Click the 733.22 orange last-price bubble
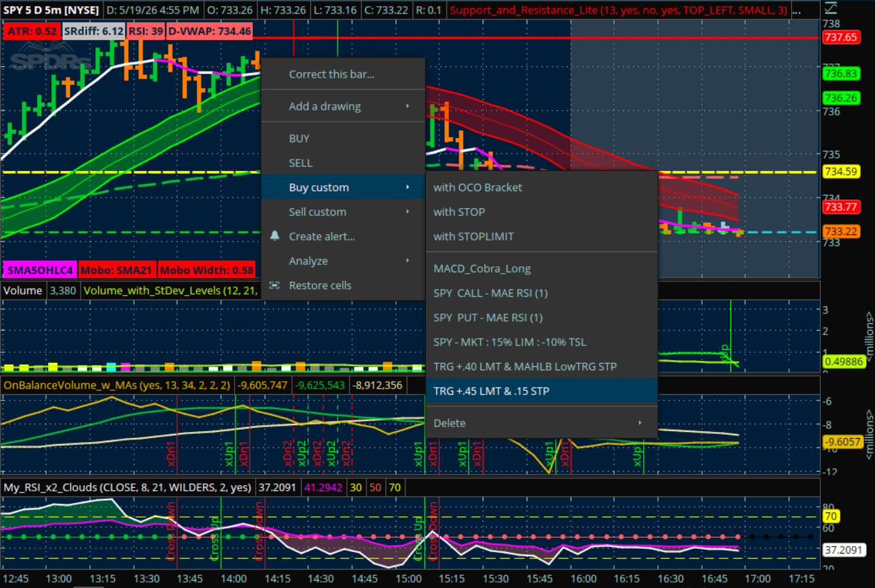875x588 pixels. click(x=841, y=231)
